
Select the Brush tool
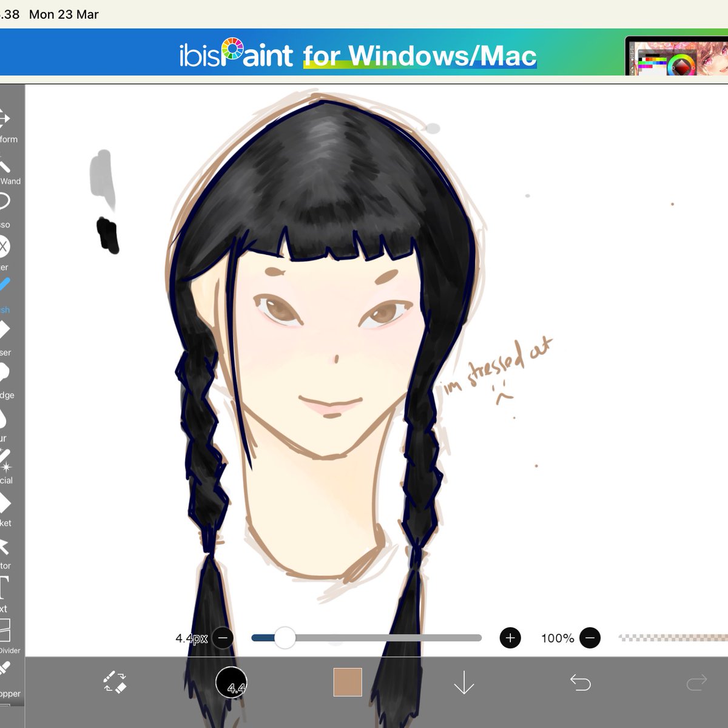click(x=6, y=295)
